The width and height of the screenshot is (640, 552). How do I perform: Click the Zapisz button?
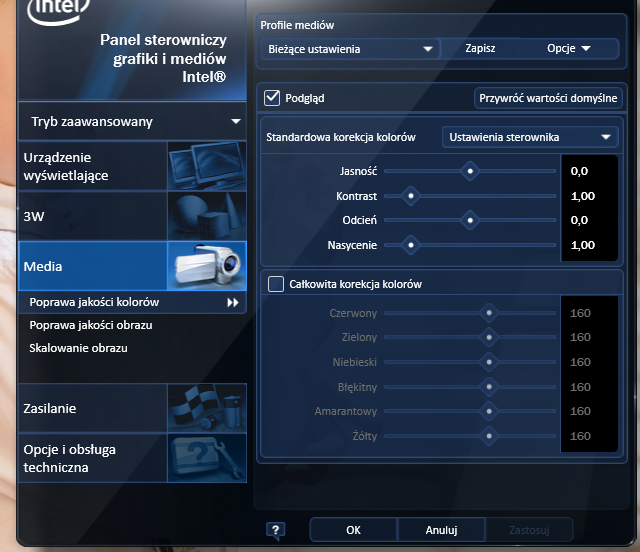(480, 49)
